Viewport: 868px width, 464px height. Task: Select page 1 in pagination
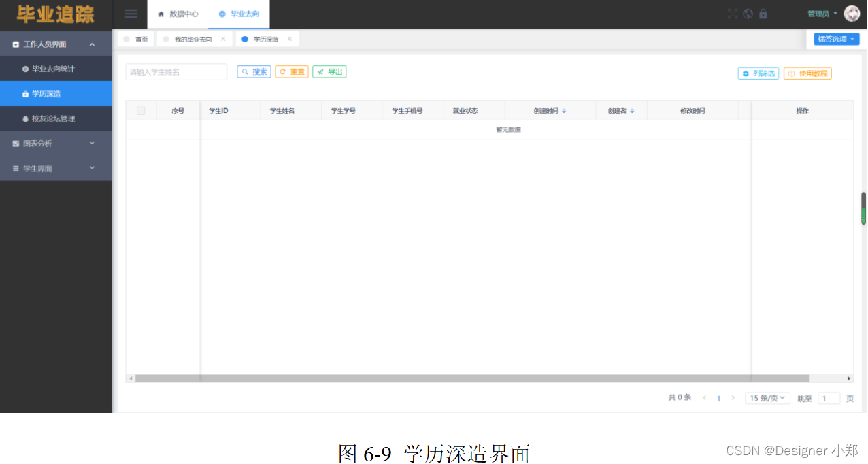tap(718, 399)
